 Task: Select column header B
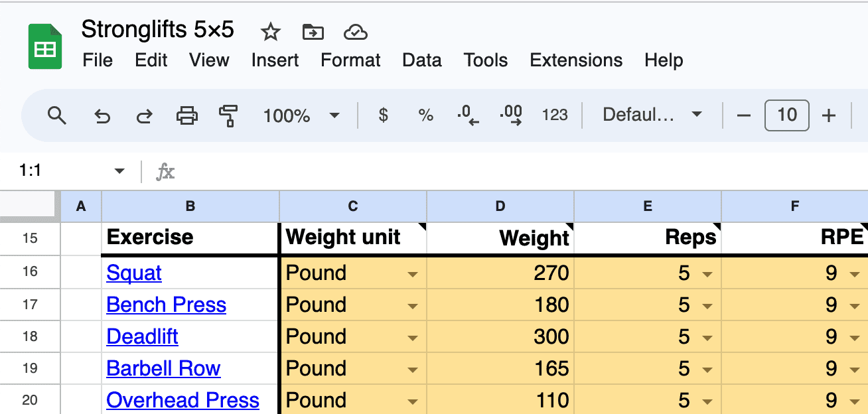click(x=190, y=206)
